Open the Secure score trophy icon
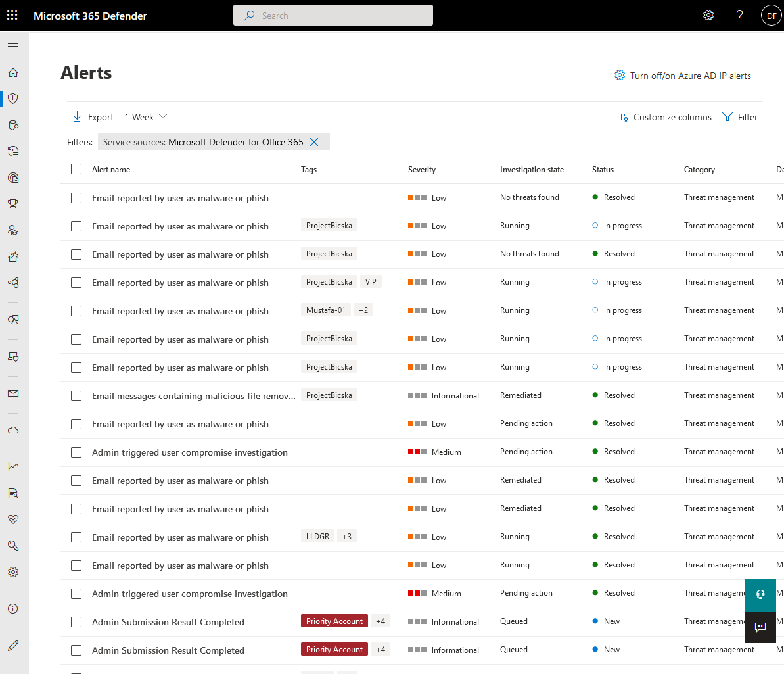 (x=12, y=204)
